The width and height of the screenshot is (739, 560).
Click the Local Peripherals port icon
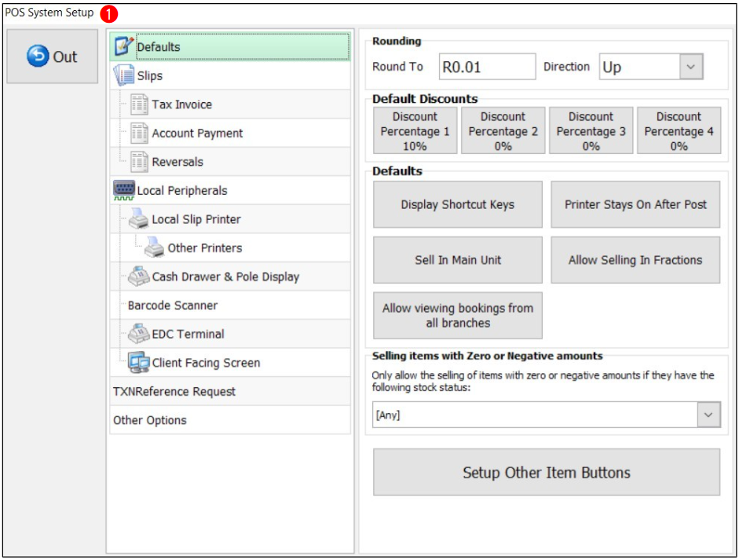tap(124, 190)
